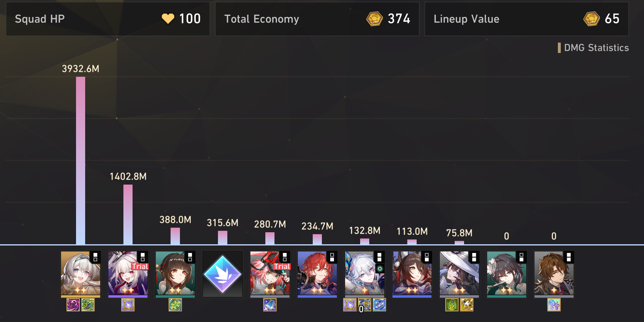Open the green boot equipment icon

[x=88, y=305]
